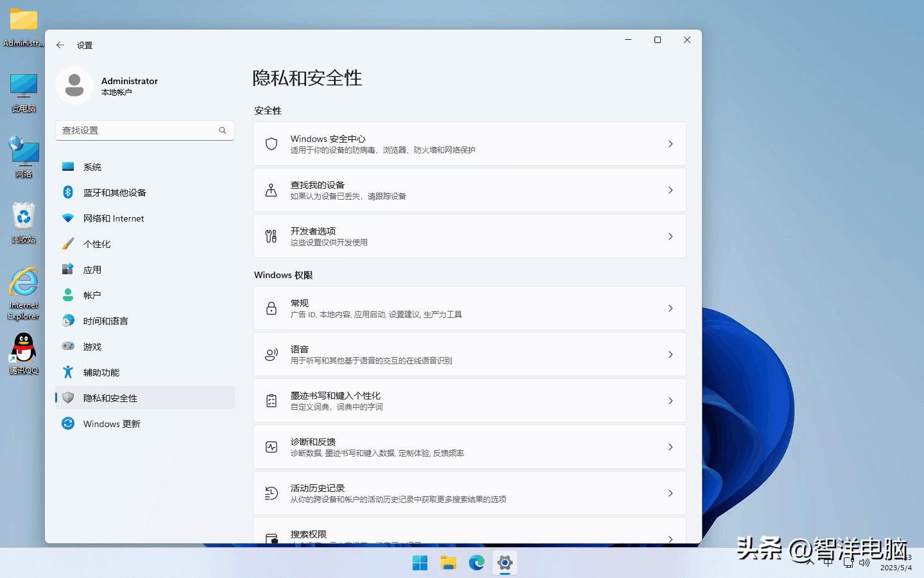
Task: Launch Edge browser from the taskbar
Action: (x=476, y=563)
